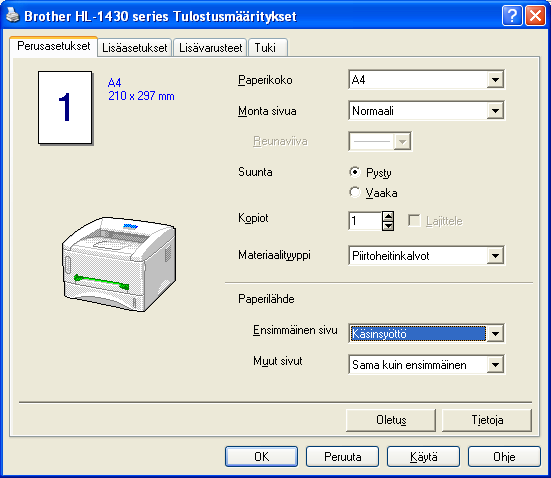Click the Suunta label

click(x=255, y=172)
